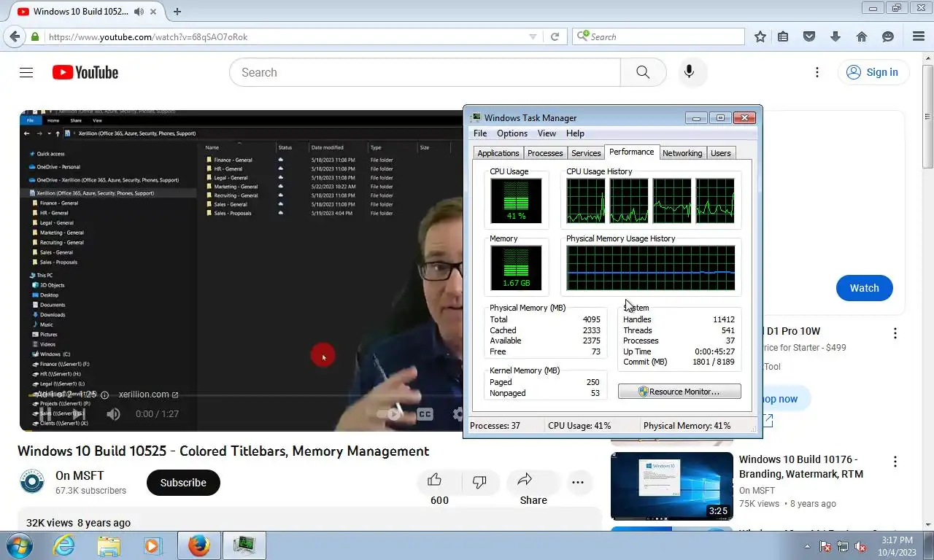Open the xerillion.com advertiser link
This screenshot has width=934, height=560.
[148, 394]
